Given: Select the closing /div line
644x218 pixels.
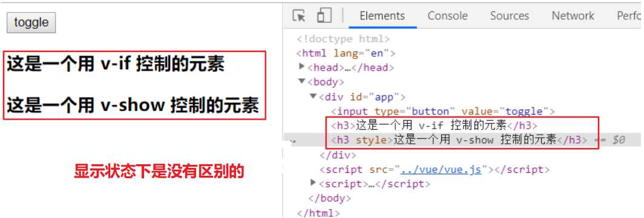Looking at the screenshot, I should point(338,155).
